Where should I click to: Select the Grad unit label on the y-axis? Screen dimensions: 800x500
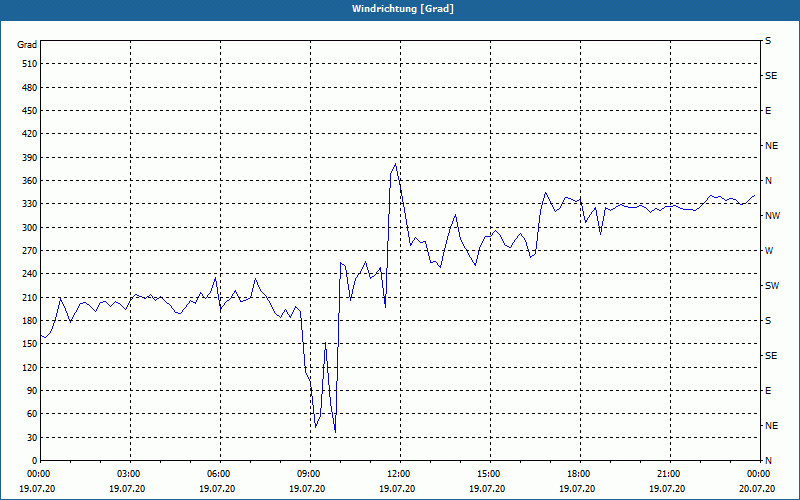coord(27,45)
